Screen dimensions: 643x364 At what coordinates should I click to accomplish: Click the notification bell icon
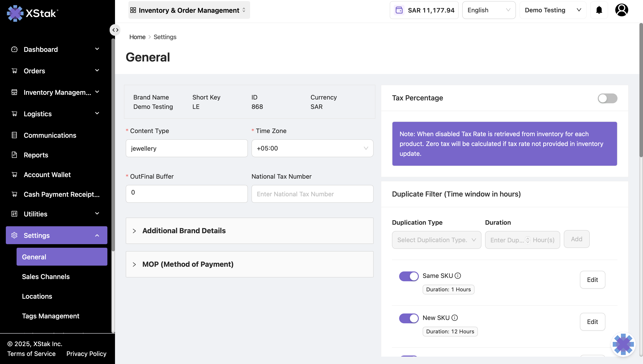(x=599, y=10)
